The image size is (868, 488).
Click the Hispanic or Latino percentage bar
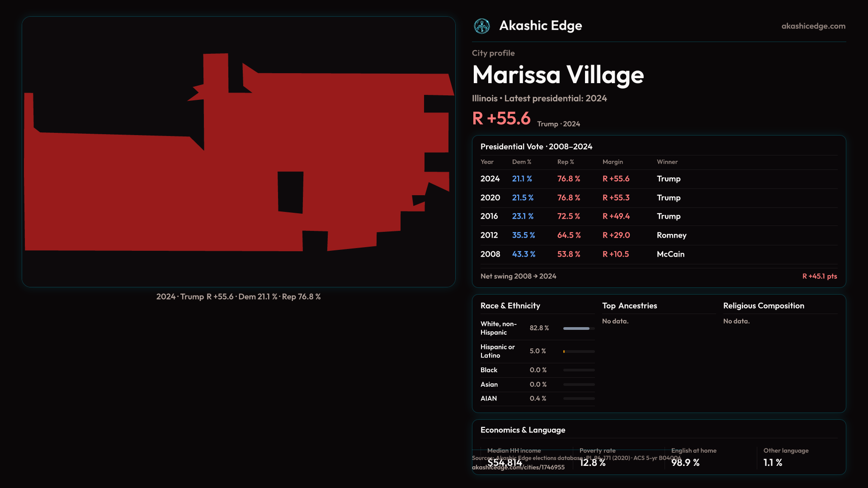click(579, 352)
